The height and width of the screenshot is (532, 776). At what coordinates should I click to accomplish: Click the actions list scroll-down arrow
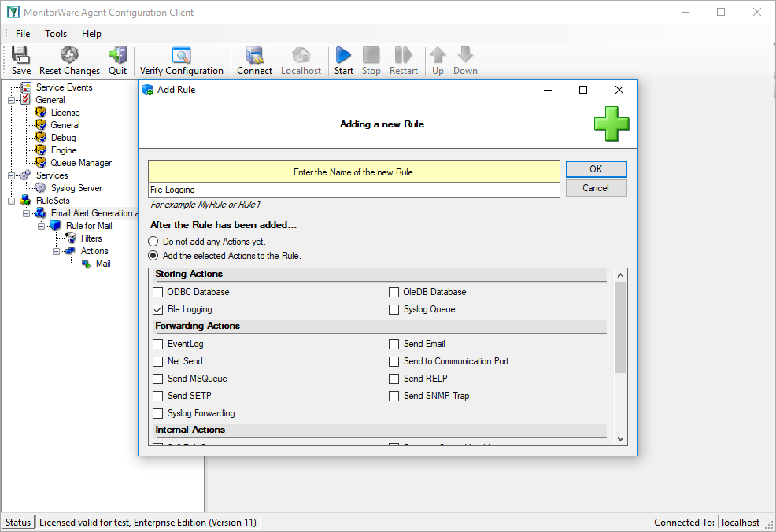(621, 439)
